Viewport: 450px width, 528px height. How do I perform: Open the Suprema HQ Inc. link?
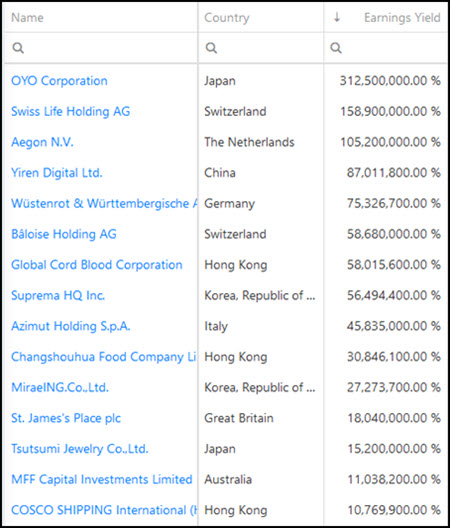58,295
